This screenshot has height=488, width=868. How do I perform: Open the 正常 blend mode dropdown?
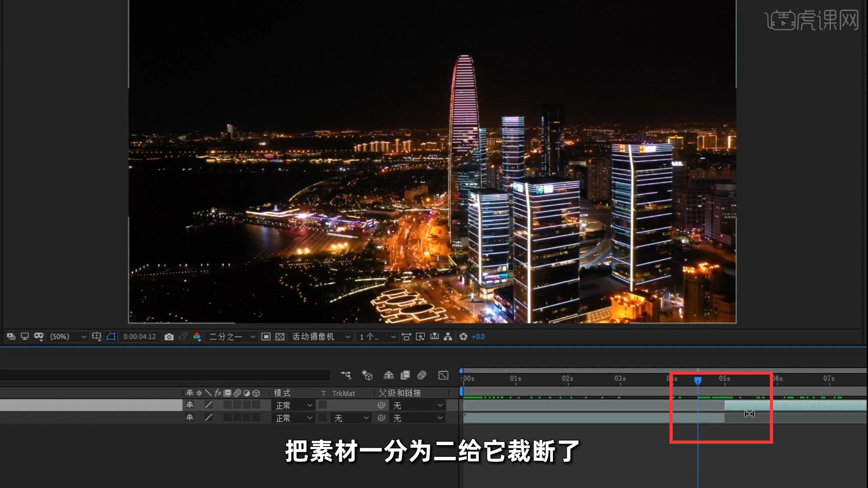(293, 405)
